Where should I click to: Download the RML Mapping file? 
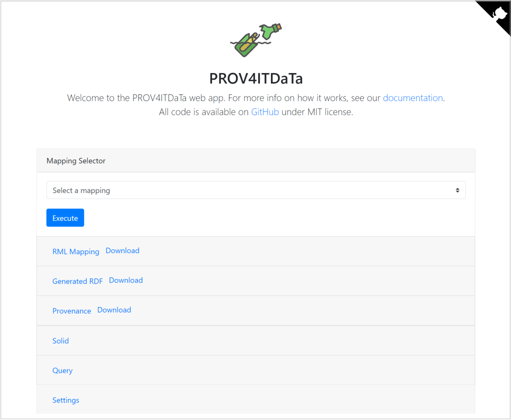pyautogui.click(x=122, y=250)
